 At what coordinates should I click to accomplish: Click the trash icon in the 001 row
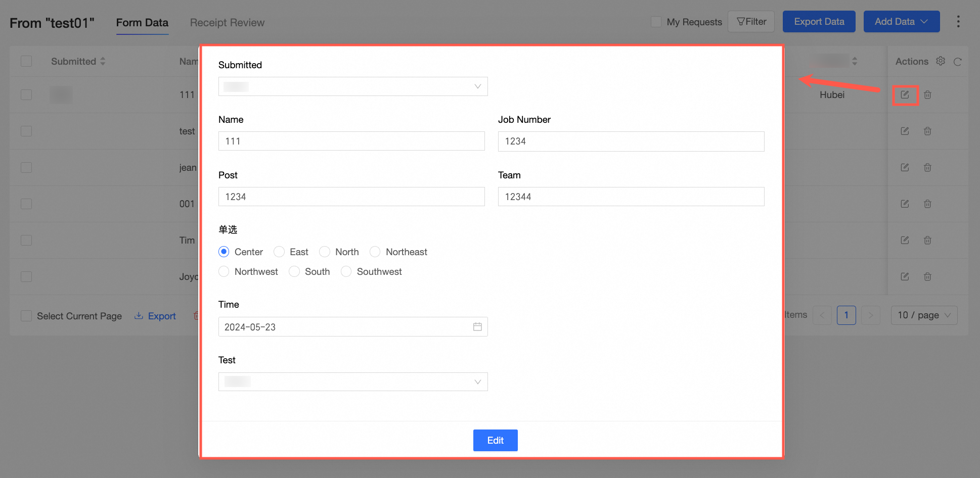coord(927,204)
